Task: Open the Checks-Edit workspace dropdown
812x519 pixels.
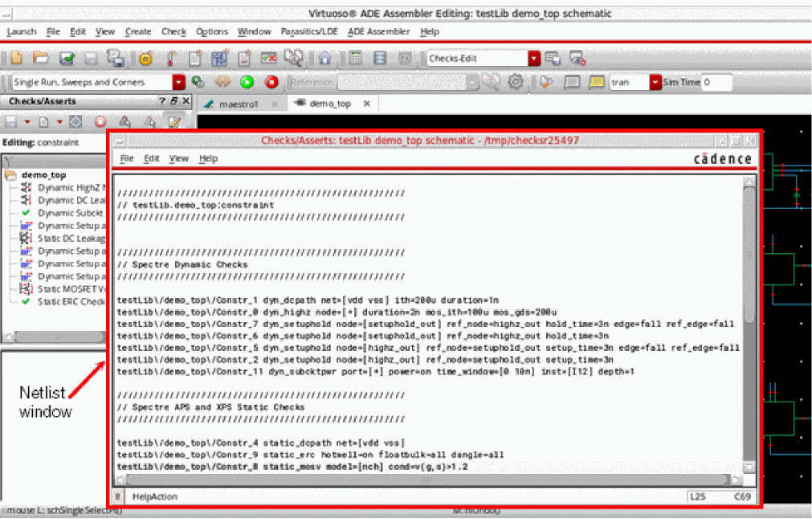Action: (x=534, y=59)
